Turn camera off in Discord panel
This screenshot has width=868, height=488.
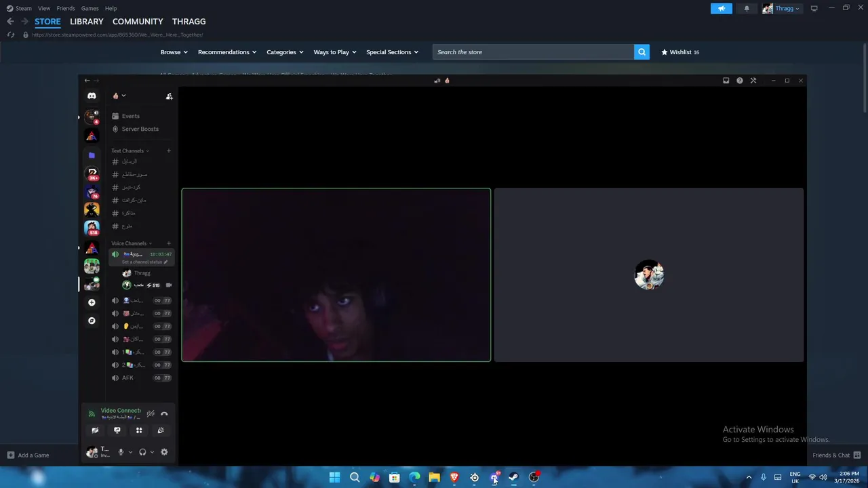(x=95, y=430)
